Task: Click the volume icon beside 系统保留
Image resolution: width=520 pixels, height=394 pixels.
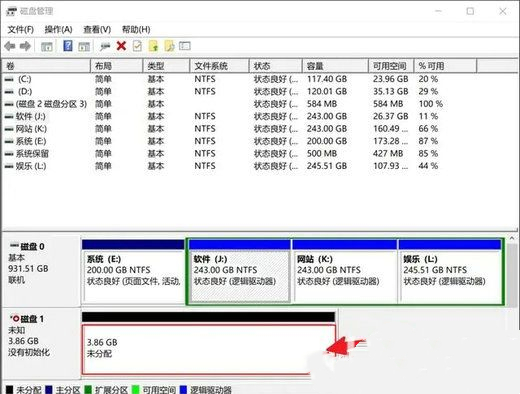Action: (x=9, y=154)
